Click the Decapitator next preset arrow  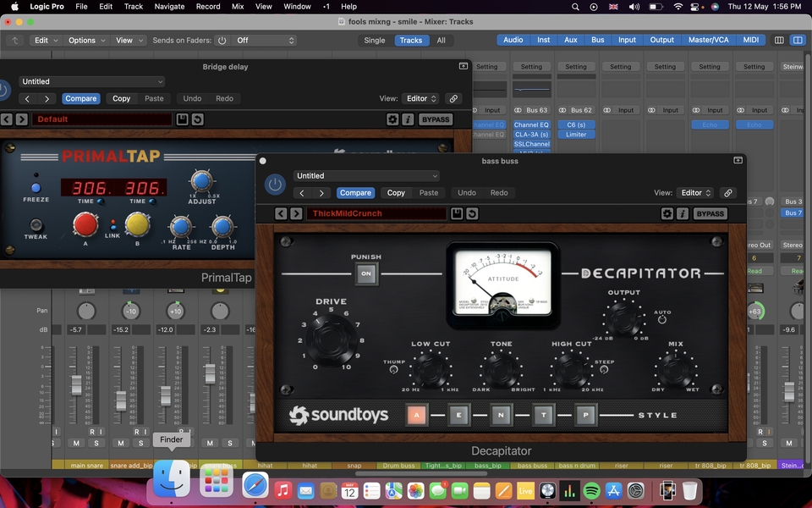[x=296, y=213]
